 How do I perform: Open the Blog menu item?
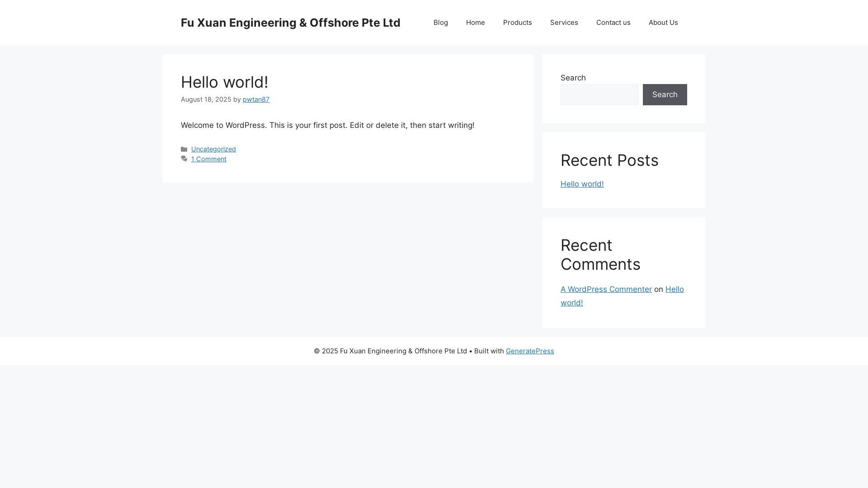tap(440, 23)
